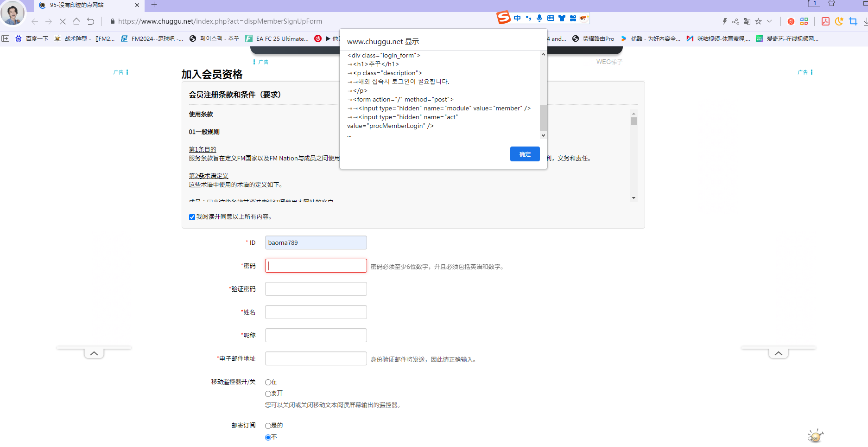Click the screenshot crop icon
The width and height of the screenshot is (868, 447).
pyautogui.click(x=853, y=21)
